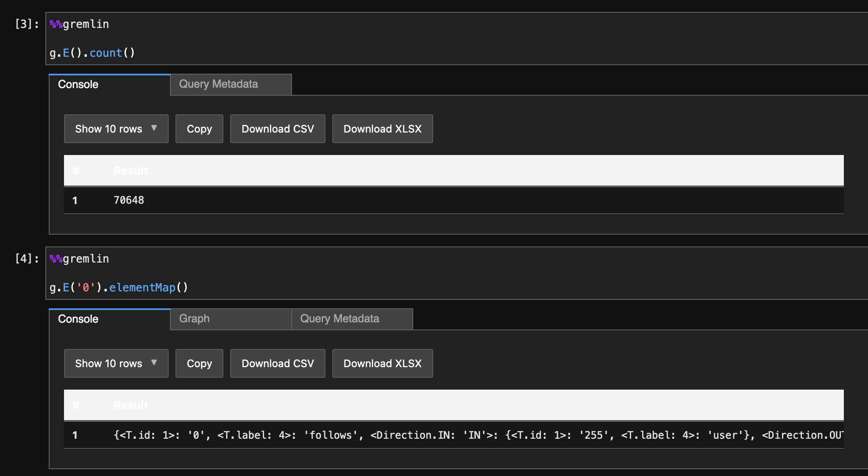868x476 pixels.
Task: Copy the count query results
Action: 199,129
